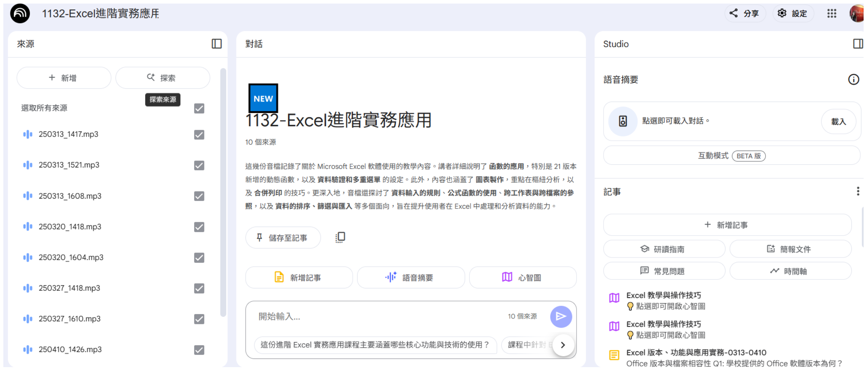Collapse the 來源 sources panel

(x=216, y=44)
